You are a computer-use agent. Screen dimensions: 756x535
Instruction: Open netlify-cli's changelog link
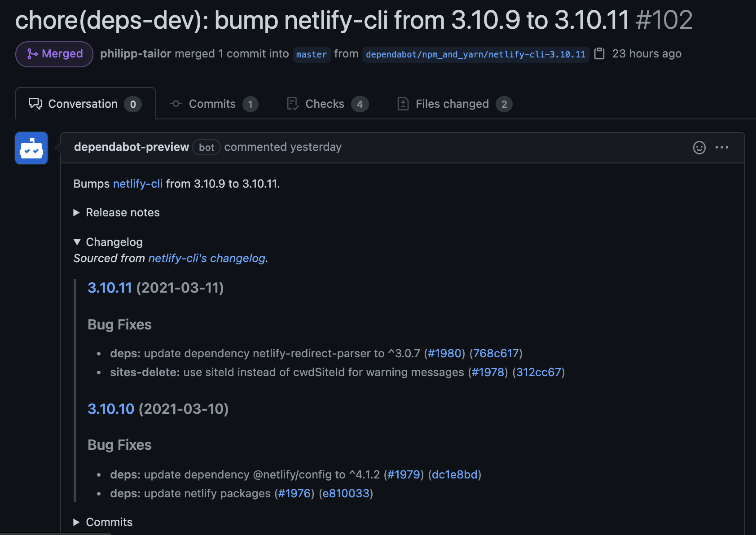(x=207, y=258)
